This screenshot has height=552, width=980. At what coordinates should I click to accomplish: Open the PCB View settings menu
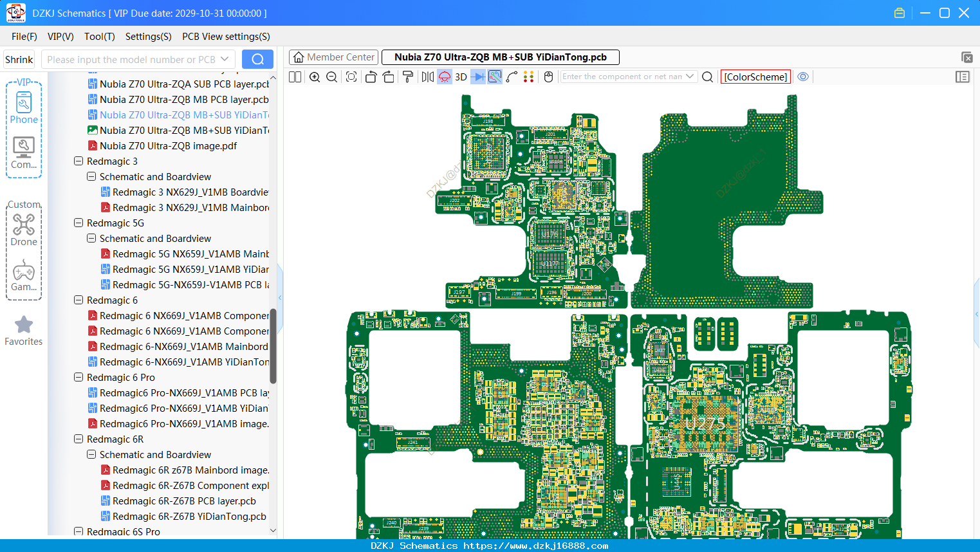226,37
